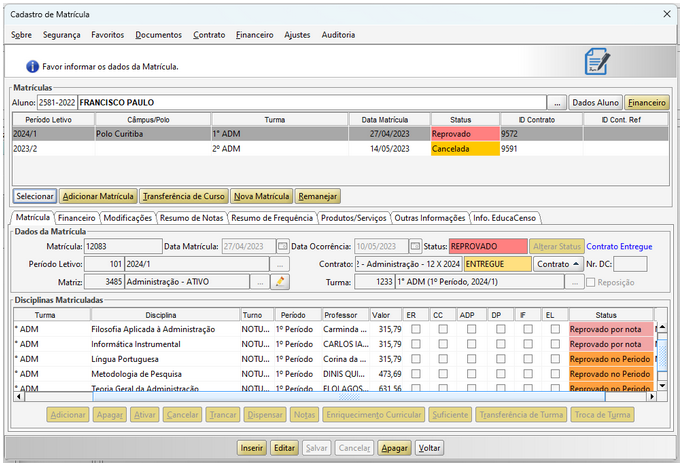Click the Transferência de Curso button
The height and width of the screenshot is (463, 681).
click(x=184, y=196)
